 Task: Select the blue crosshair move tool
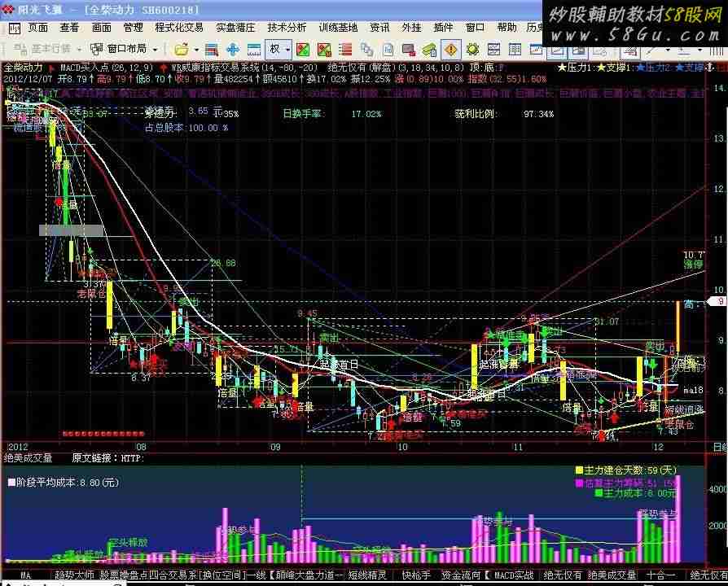click(x=233, y=50)
